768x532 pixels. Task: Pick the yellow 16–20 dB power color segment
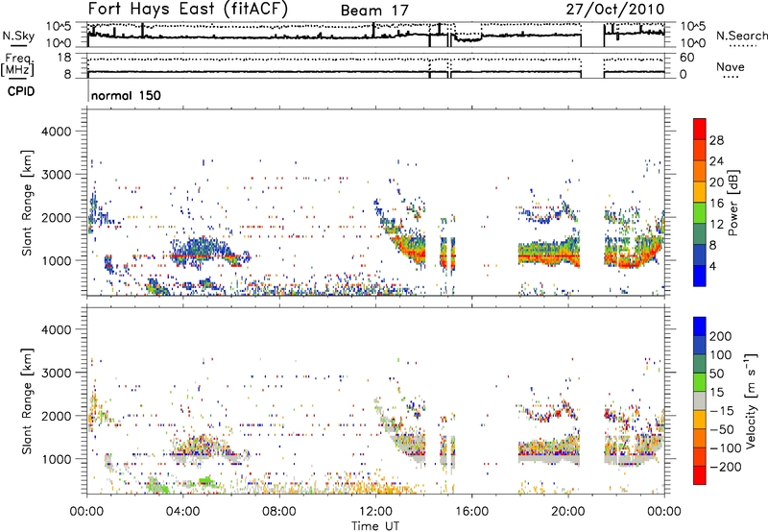pos(700,192)
